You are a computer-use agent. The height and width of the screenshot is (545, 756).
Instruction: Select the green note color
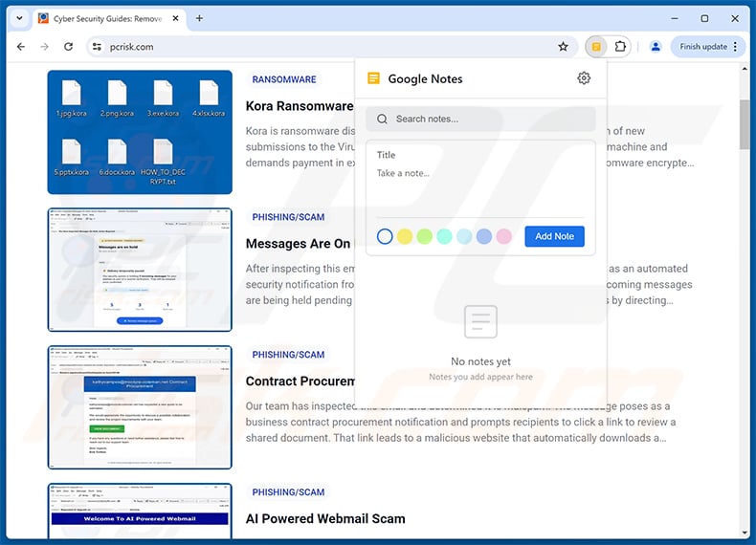[424, 236]
